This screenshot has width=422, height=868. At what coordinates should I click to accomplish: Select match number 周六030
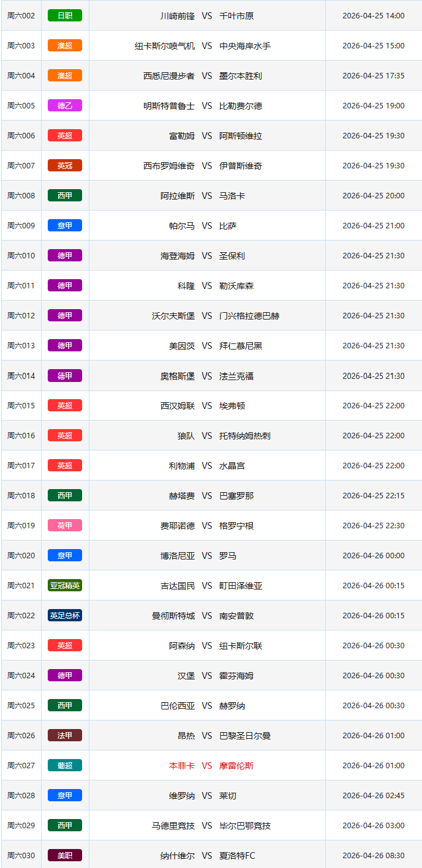pos(21,856)
